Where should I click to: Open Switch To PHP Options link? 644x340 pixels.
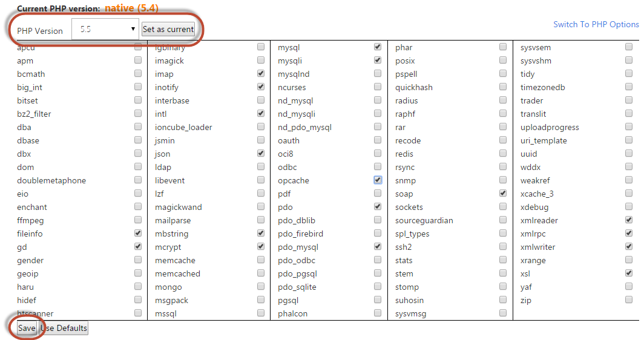(596, 25)
